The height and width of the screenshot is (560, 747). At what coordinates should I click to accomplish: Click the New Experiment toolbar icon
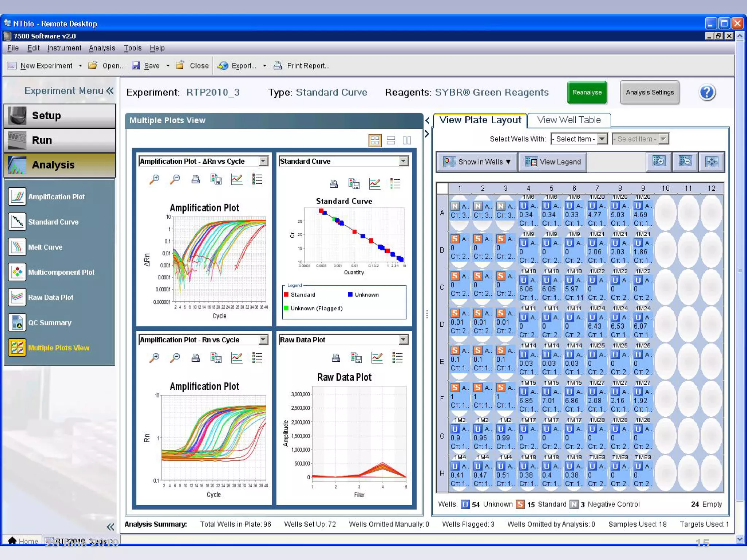(12, 66)
